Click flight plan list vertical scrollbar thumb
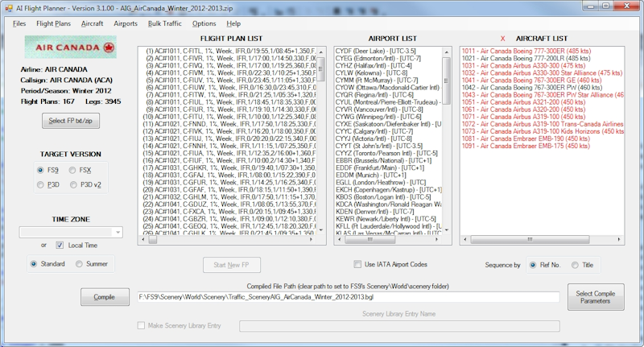The width and height of the screenshot is (644, 347). tap(320, 69)
